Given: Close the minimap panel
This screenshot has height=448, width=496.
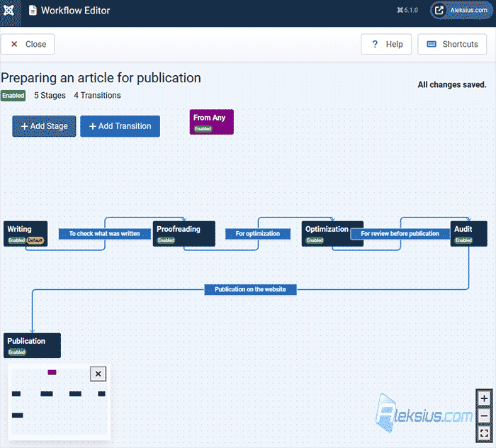Looking at the screenshot, I should 98,374.
